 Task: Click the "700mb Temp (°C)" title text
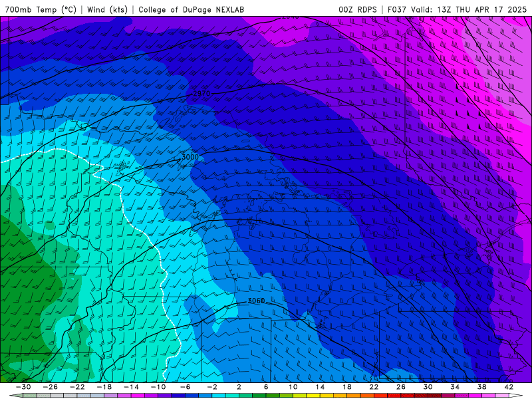pos(41,9)
